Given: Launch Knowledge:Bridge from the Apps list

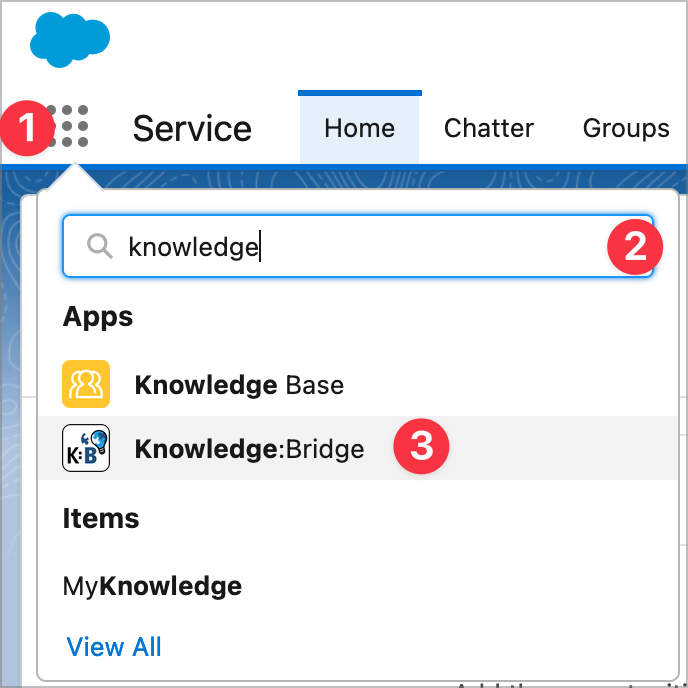Looking at the screenshot, I should [x=249, y=449].
